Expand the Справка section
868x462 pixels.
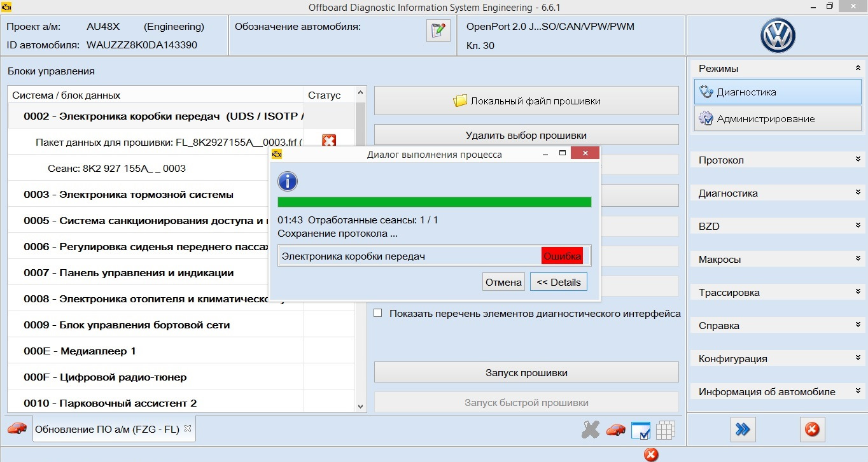(858, 325)
